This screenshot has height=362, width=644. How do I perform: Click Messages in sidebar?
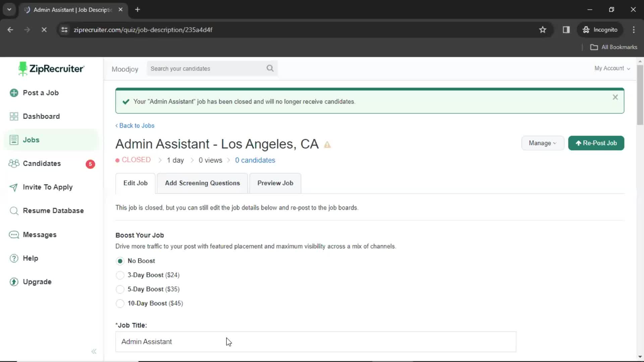[39, 234]
